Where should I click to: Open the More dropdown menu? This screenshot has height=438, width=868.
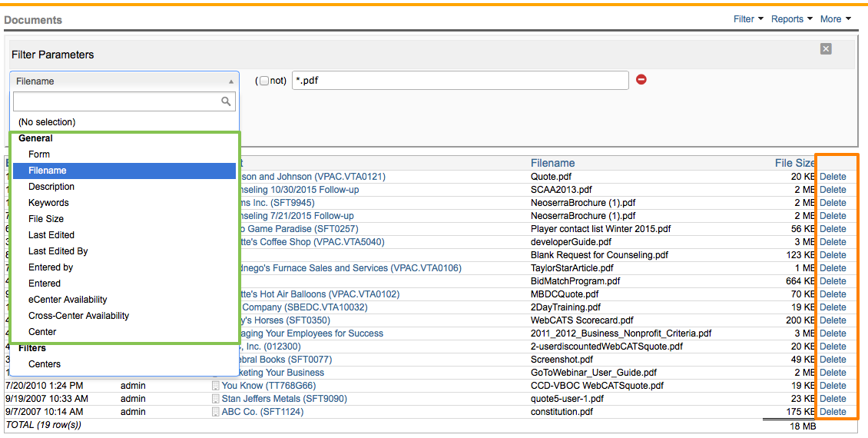coord(835,19)
